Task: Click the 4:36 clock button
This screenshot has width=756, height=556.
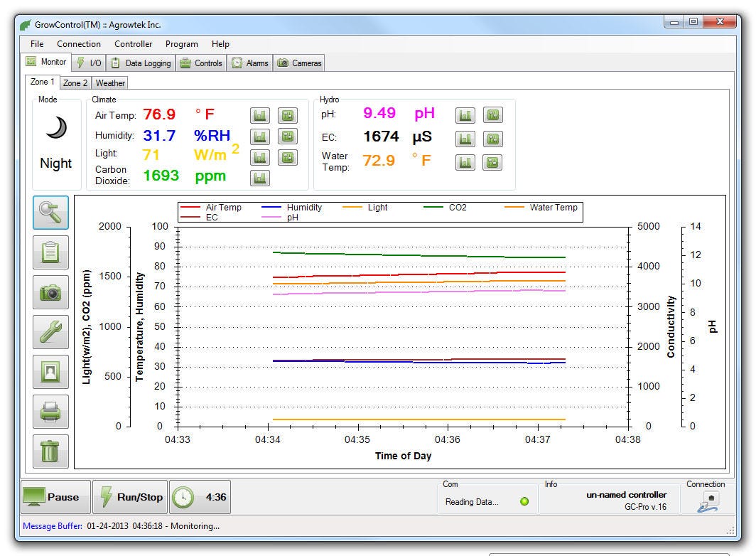Action: (200, 497)
